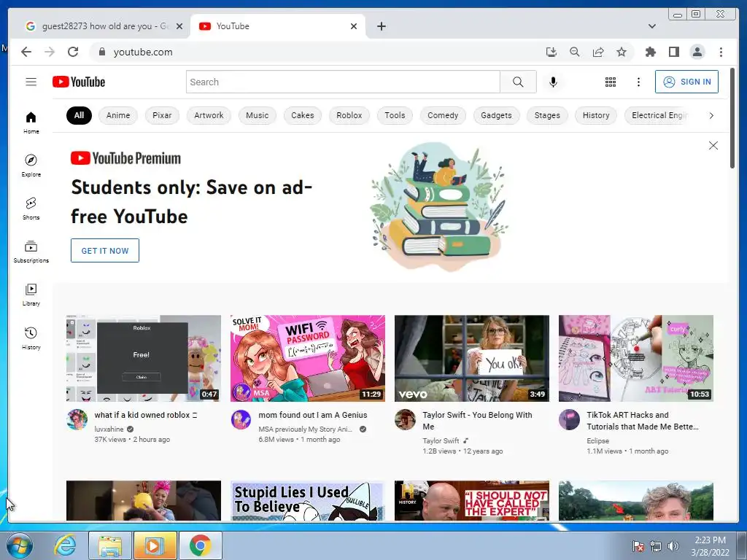Click the install app icon in address bar
The width and height of the screenshot is (747, 560).
tap(551, 52)
